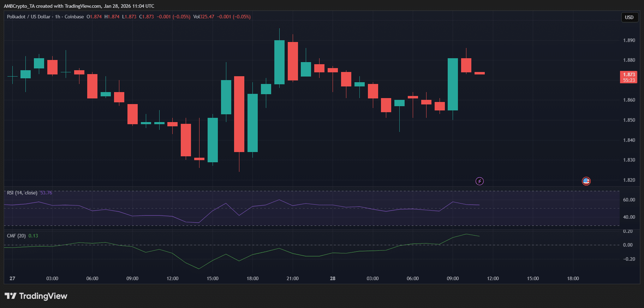Image resolution: width=644 pixels, height=308 pixels.
Task: Click the Polkadot / US Dollar symbol title
Action: tap(29, 17)
